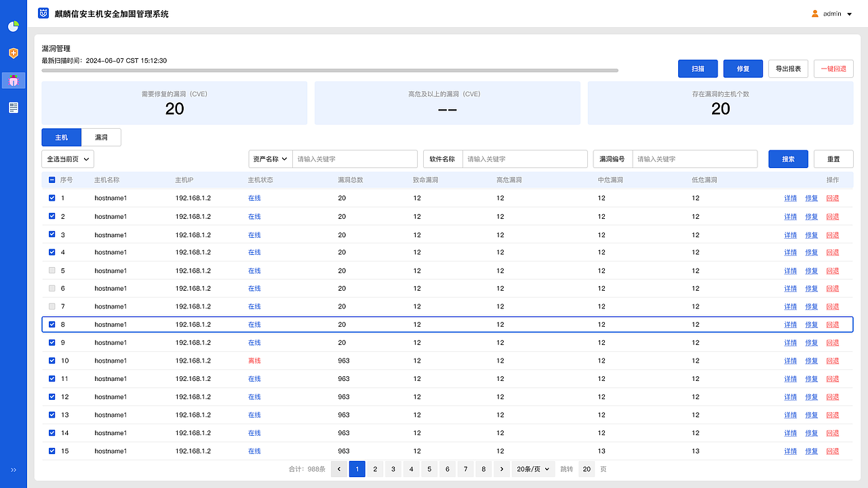Click the 高危及以上的漏洞 summary card
868x488 pixels.
[x=448, y=103]
